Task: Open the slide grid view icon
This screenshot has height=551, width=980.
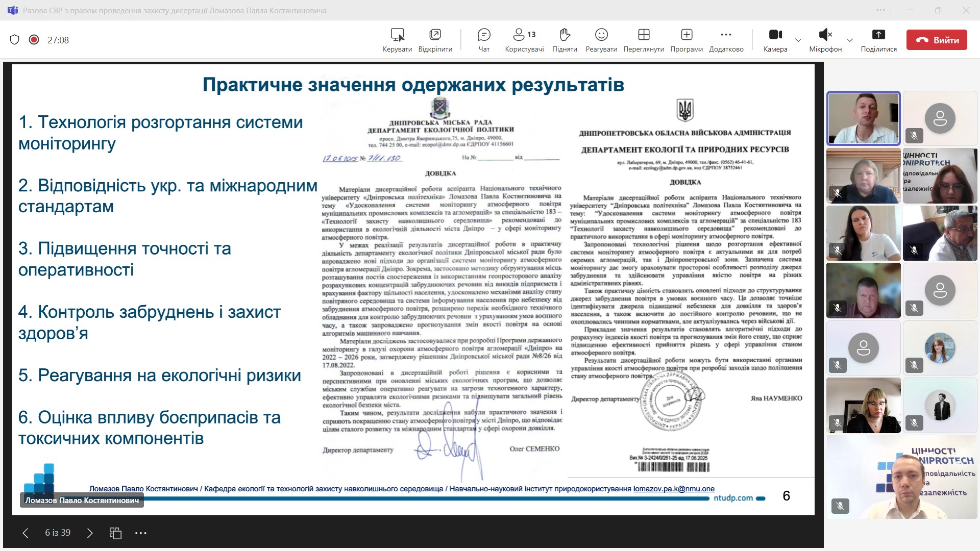Action: tap(115, 533)
